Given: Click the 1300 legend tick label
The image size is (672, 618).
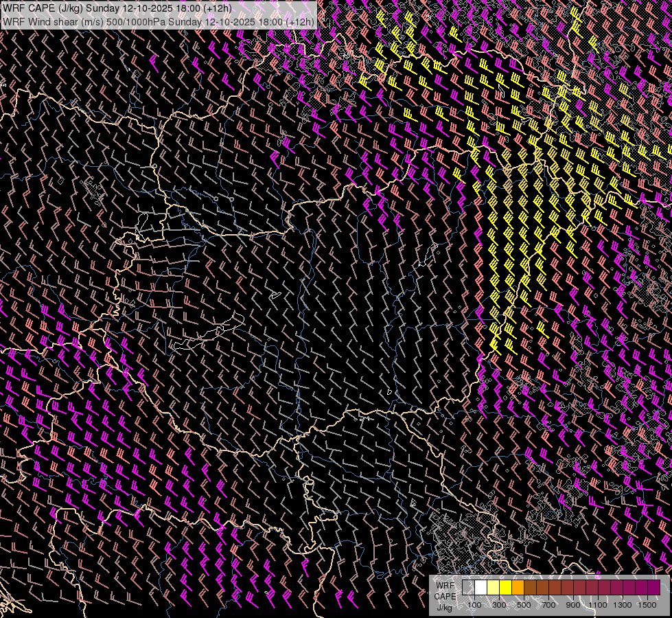Looking at the screenshot, I should point(623,605).
